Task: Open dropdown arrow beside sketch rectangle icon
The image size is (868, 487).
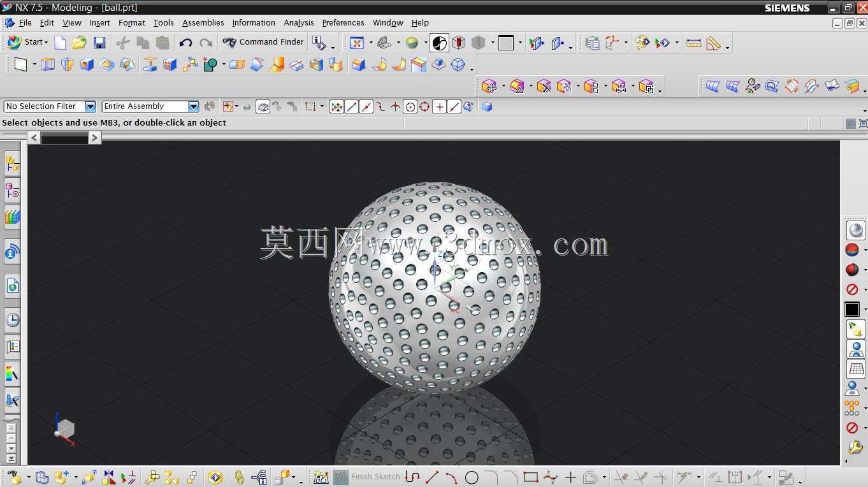Action: (x=34, y=65)
